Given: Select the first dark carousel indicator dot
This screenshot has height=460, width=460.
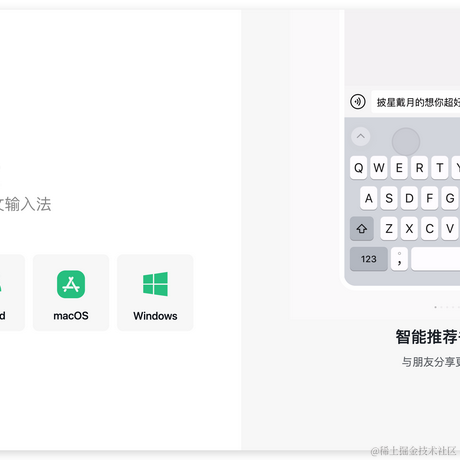Looking at the screenshot, I should click(x=435, y=307).
